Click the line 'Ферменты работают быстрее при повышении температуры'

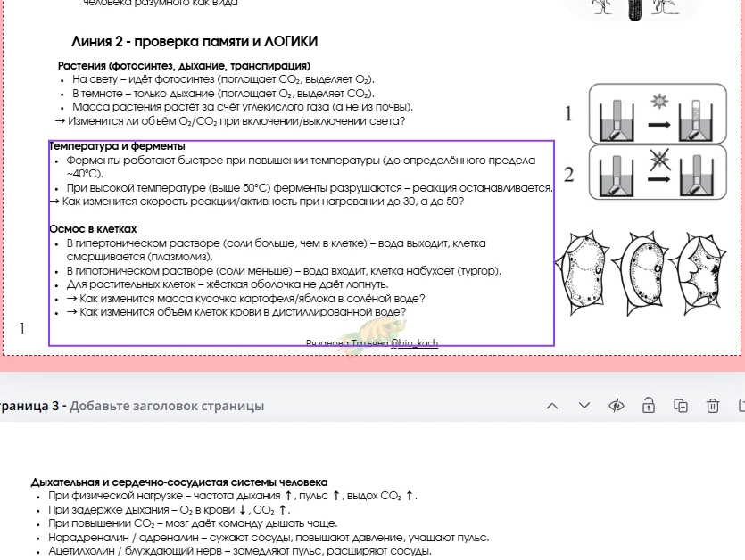coord(301,167)
